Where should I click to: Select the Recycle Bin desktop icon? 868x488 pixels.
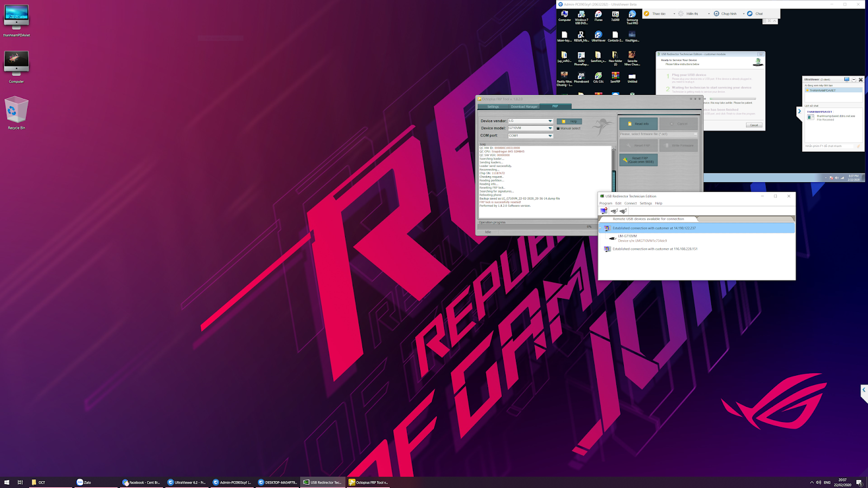tap(16, 113)
